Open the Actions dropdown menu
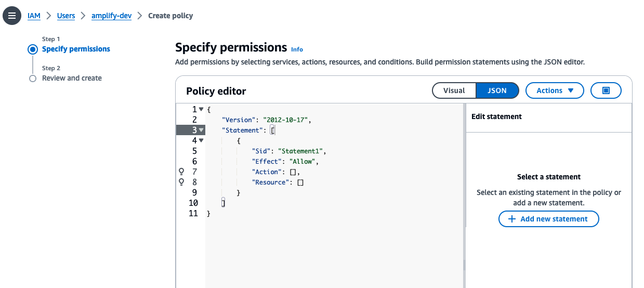 (555, 90)
